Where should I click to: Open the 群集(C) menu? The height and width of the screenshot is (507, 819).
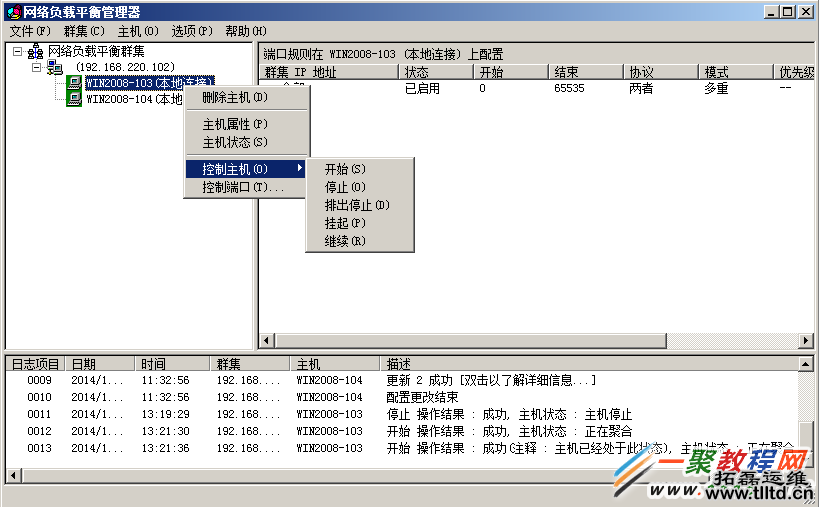click(84, 31)
